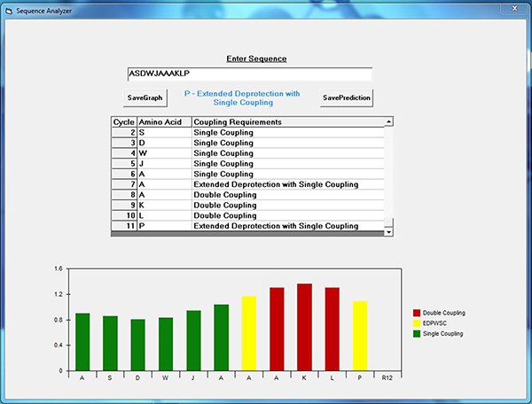Select the cycle 11 row header
532x404 pixels.
(x=124, y=226)
